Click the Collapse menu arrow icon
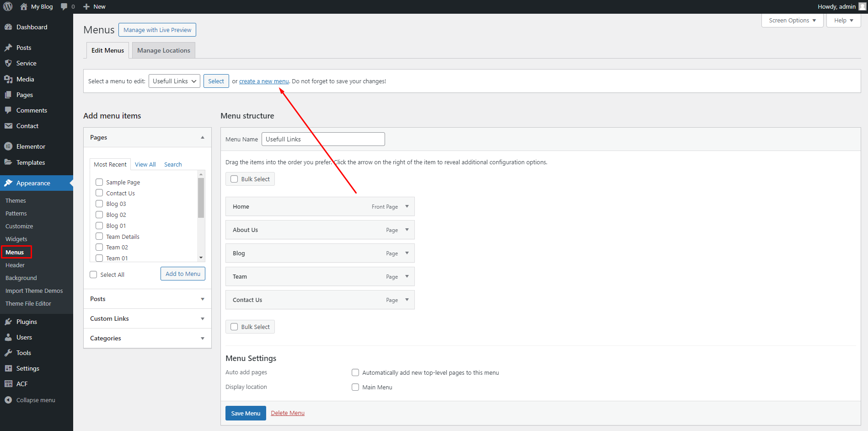The image size is (868, 431). pos(8,400)
